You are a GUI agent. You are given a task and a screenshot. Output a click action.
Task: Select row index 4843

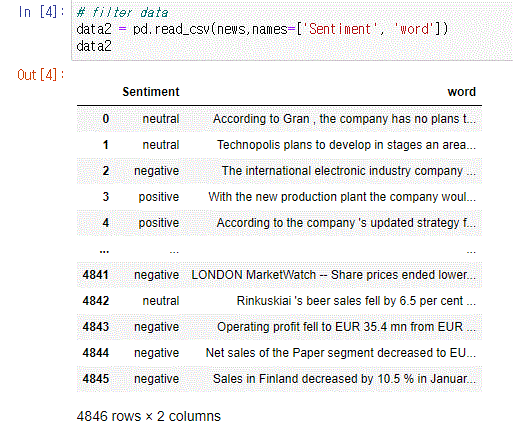tap(96, 327)
